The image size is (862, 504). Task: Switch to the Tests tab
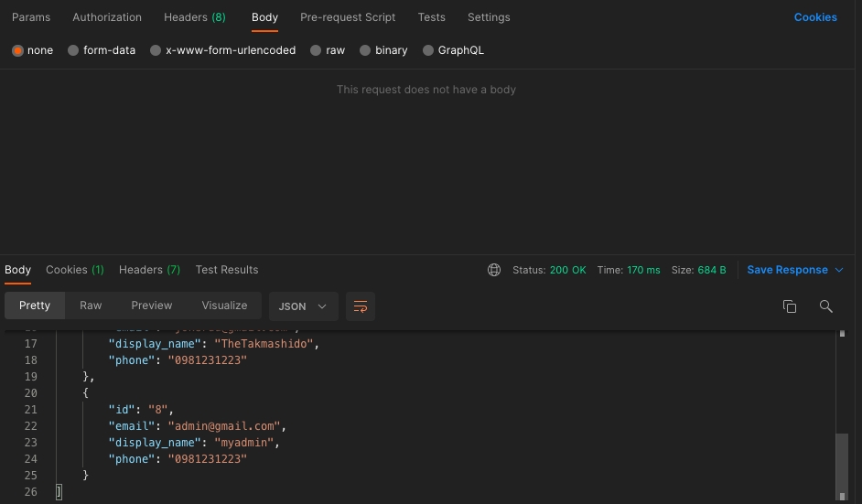432,17
